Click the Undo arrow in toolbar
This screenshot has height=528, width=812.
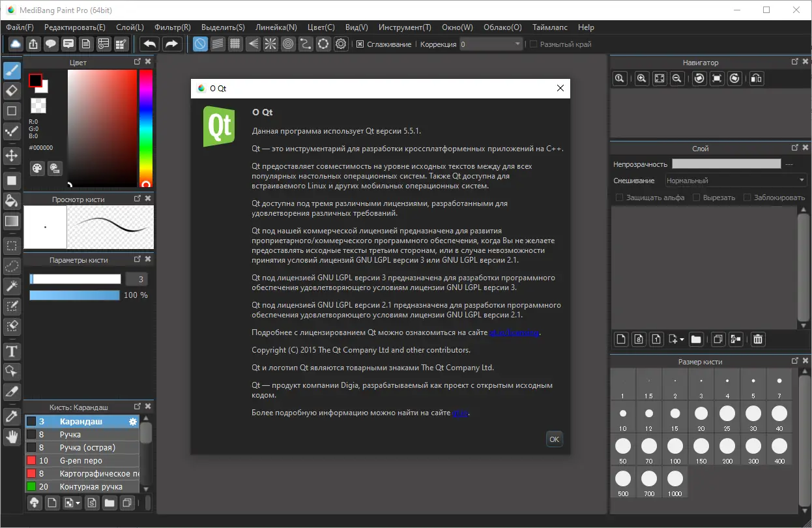pos(150,44)
